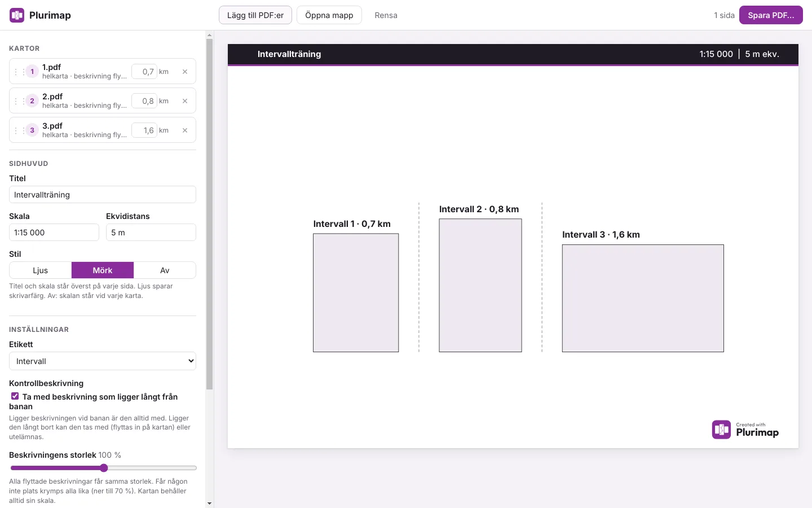Uncheck 'Ta med beskrivning som ligger långt från banan'
The height and width of the screenshot is (508, 812).
point(15,396)
